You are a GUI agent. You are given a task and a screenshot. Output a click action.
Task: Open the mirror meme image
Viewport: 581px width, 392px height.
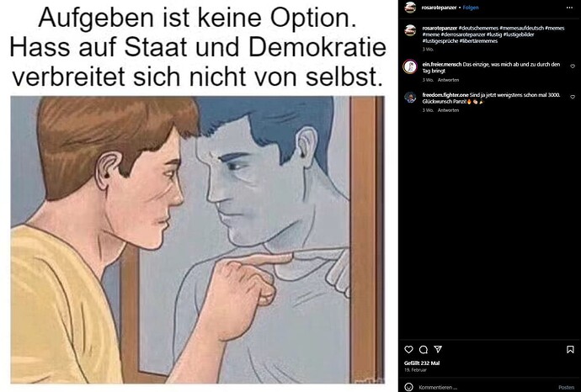pos(198,240)
